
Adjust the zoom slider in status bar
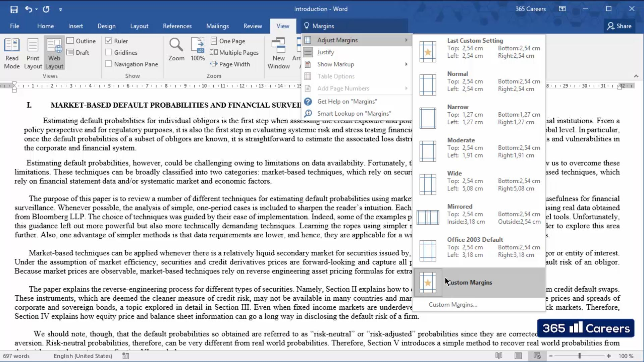coord(580,356)
